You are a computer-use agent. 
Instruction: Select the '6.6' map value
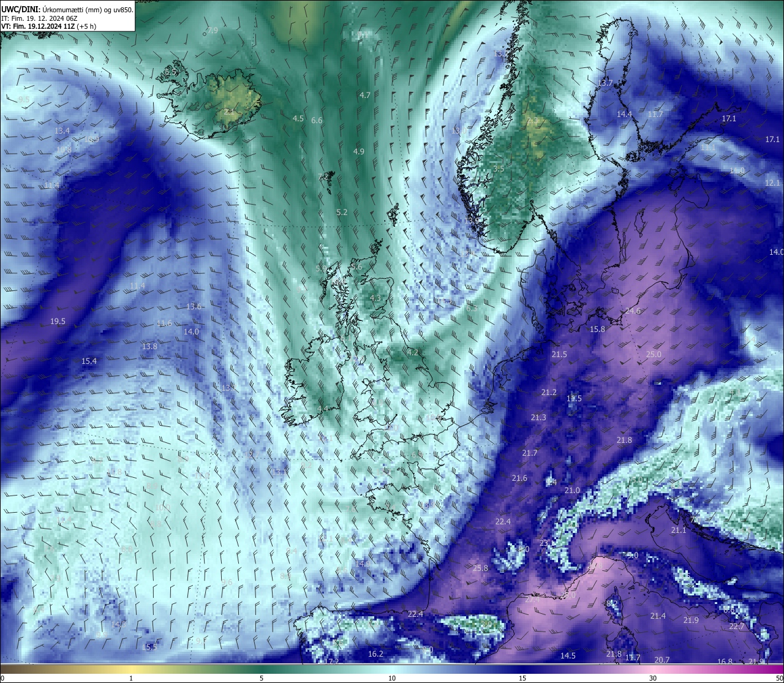click(317, 121)
